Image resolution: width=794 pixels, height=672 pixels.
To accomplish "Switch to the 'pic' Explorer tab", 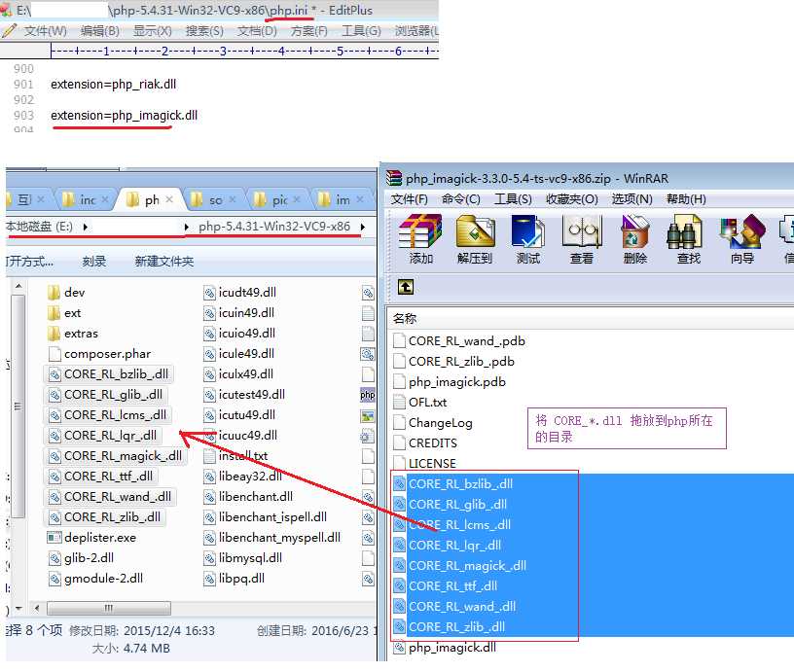I will [274, 200].
